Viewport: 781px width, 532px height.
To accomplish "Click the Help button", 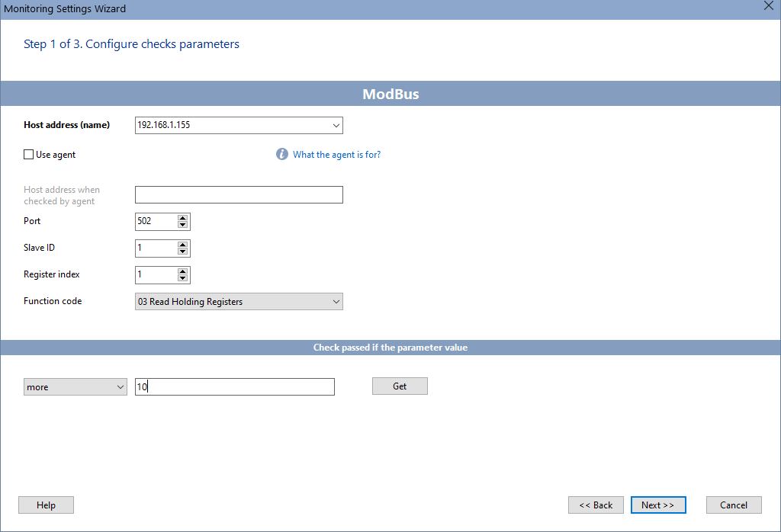I will point(46,505).
